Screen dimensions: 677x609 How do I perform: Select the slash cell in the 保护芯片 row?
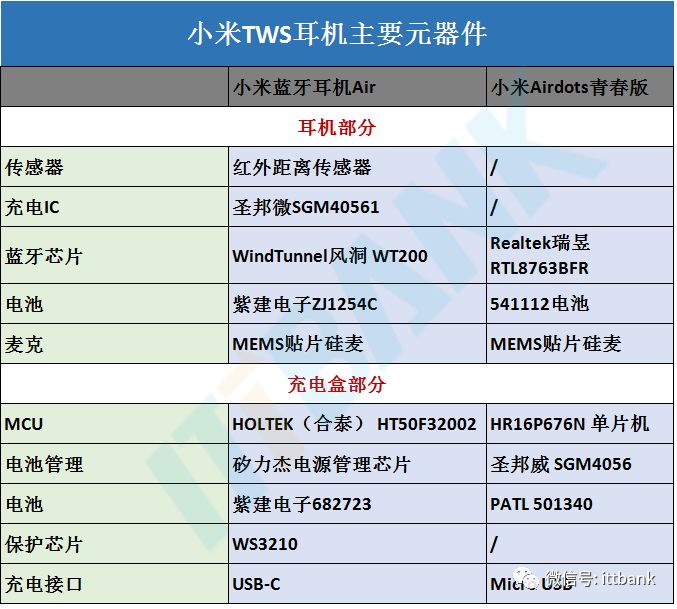coord(579,544)
